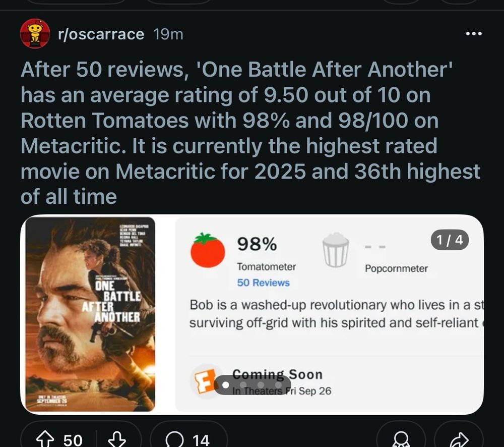Click the grey Popcornmeter bucket icon
This screenshot has height=447, width=504.
(x=336, y=250)
